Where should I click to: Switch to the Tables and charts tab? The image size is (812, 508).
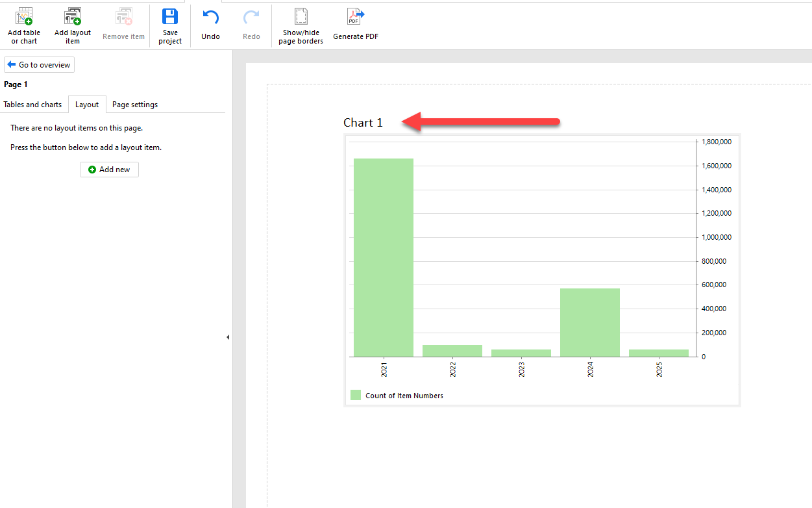pos(32,105)
